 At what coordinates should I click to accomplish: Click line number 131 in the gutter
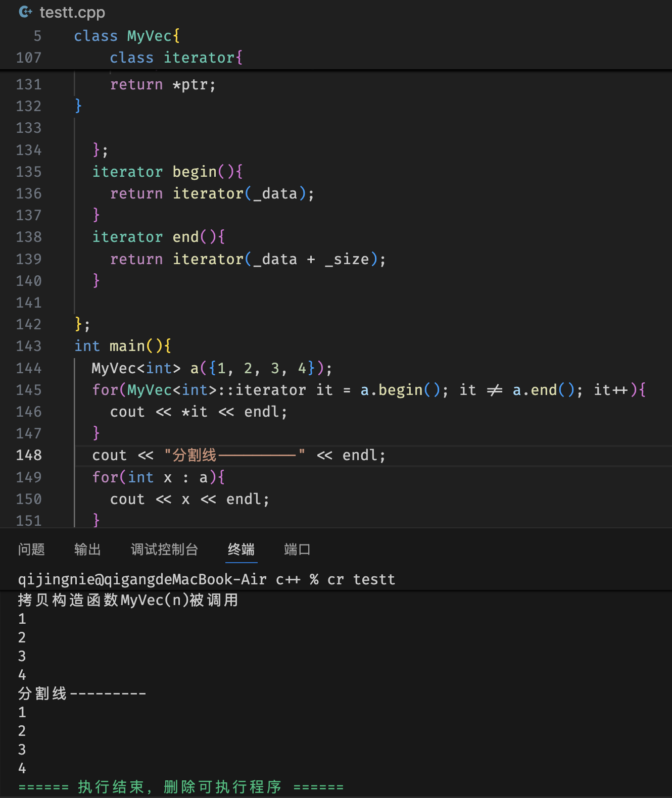point(29,84)
